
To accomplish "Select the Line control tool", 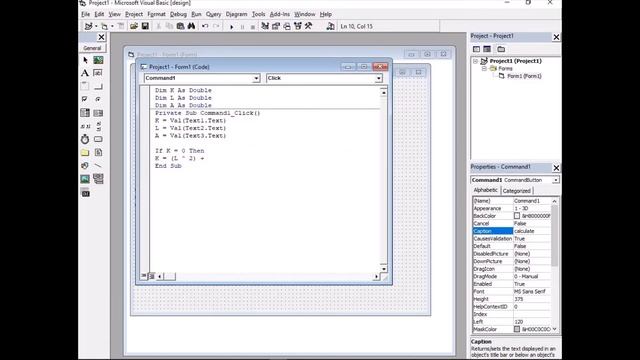I will [98, 166].
